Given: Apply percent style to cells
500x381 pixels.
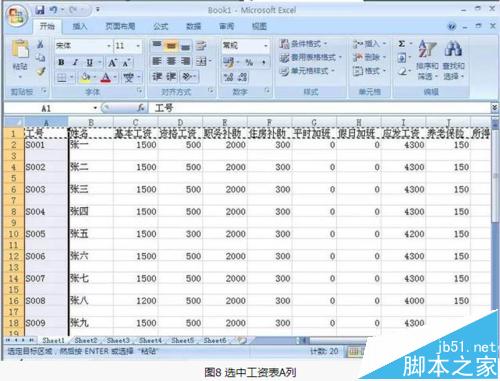Looking at the screenshot, I should coord(249,62).
